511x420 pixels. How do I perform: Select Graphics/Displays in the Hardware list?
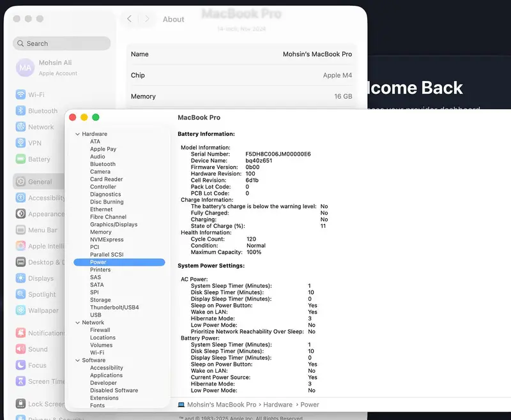coord(114,225)
